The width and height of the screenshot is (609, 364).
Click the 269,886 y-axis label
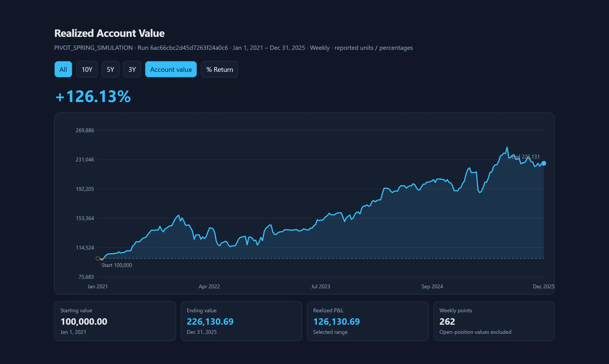coord(85,130)
